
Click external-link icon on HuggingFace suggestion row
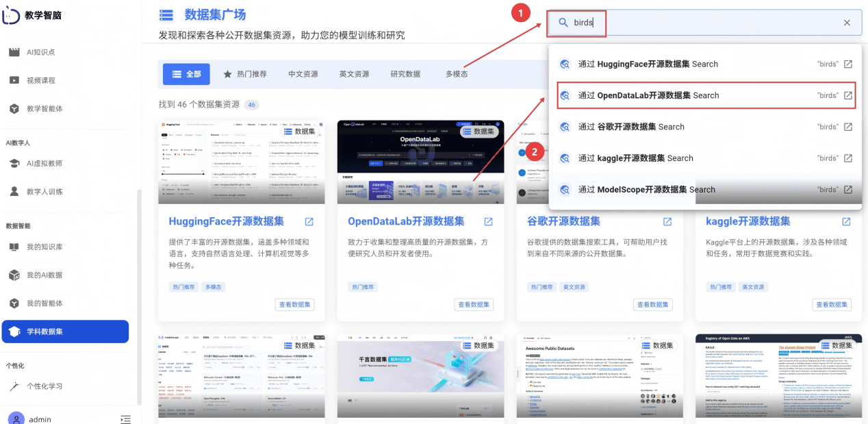(x=848, y=64)
